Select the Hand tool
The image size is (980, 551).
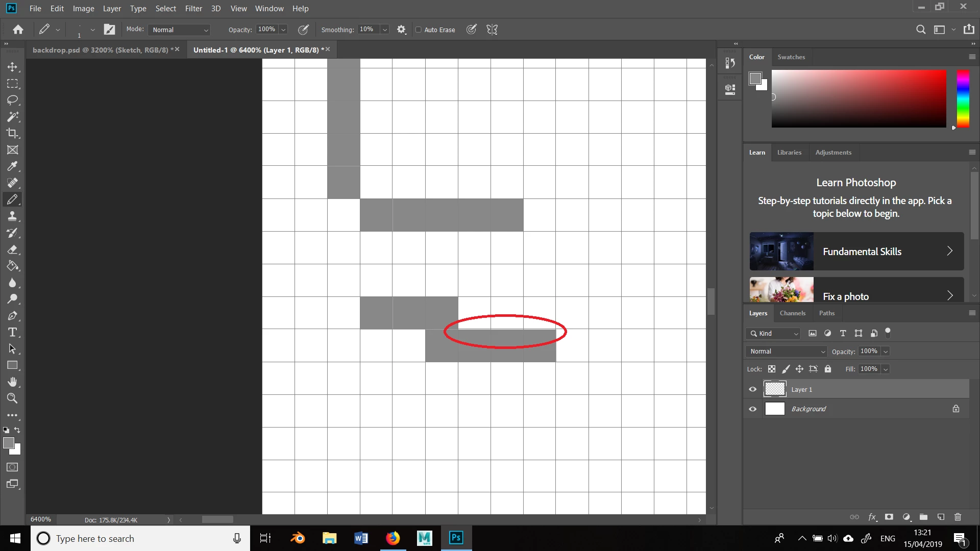(12, 382)
